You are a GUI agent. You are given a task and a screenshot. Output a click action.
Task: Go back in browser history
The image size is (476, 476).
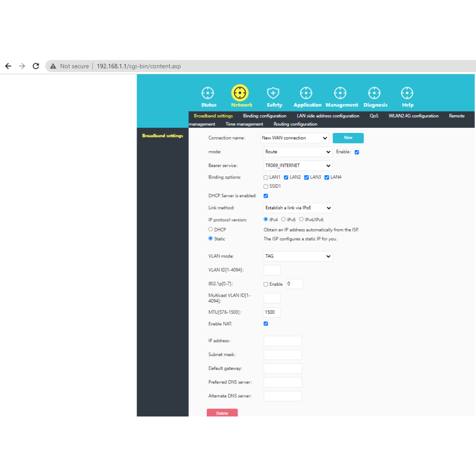point(8,66)
